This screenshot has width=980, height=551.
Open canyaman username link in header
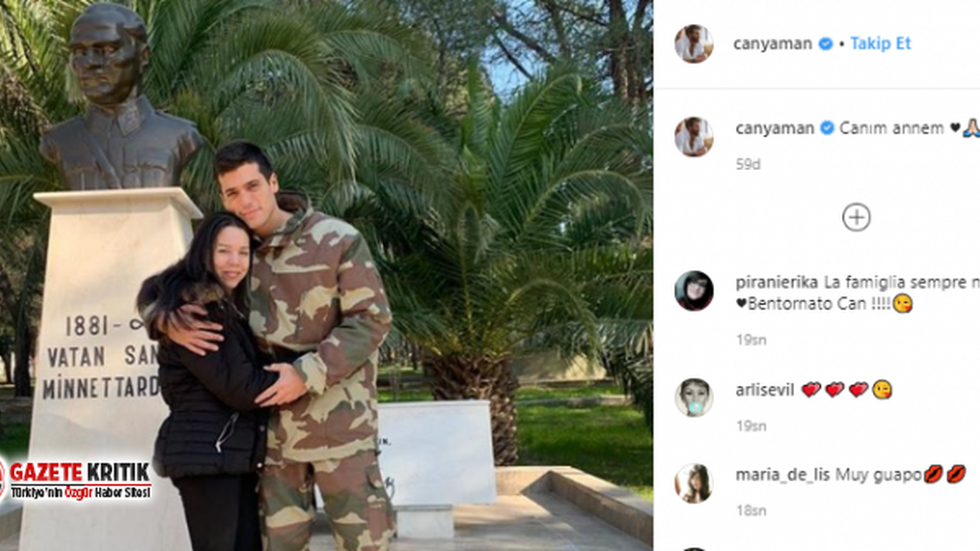pos(773,44)
